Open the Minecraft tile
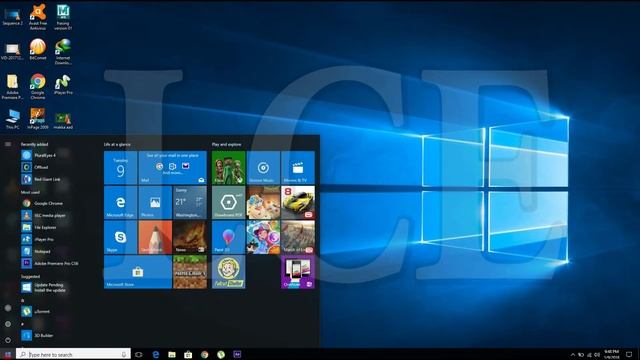The image size is (640, 360). (x=190, y=272)
